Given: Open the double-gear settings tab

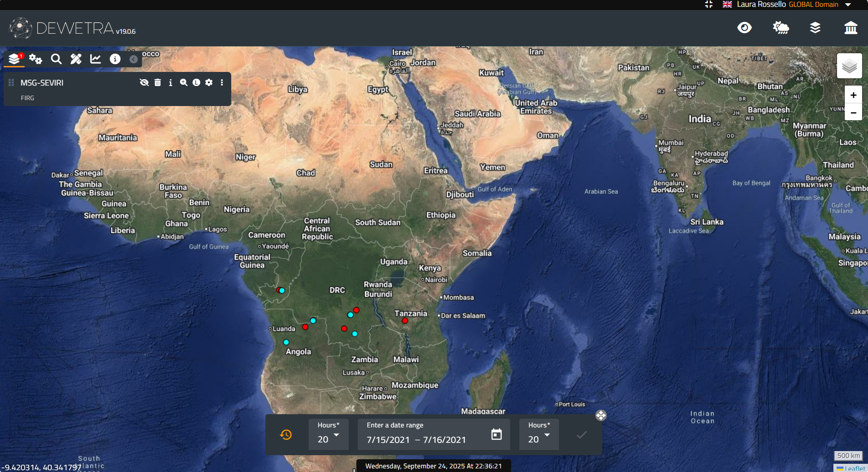Looking at the screenshot, I should coord(36,59).
